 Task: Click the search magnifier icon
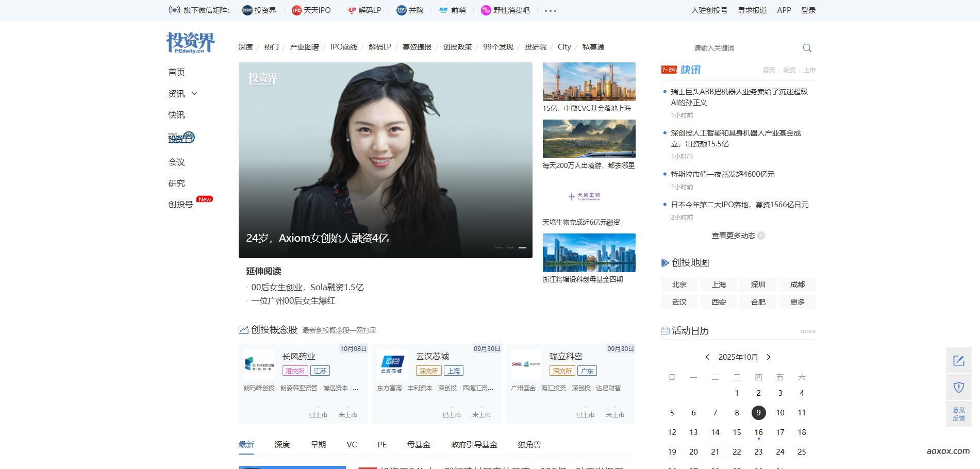(x=807, y=48)
